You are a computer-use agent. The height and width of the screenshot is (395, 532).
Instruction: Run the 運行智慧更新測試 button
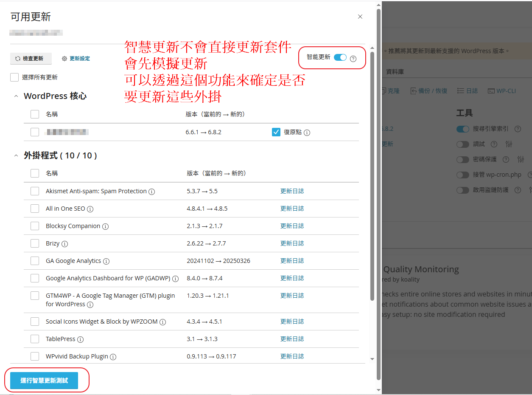[x=44, y=381]
